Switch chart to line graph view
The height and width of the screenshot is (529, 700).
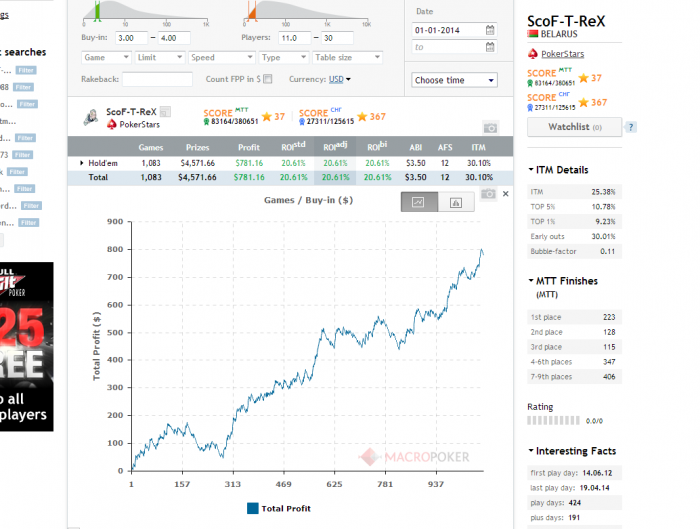tap(419, 202)
